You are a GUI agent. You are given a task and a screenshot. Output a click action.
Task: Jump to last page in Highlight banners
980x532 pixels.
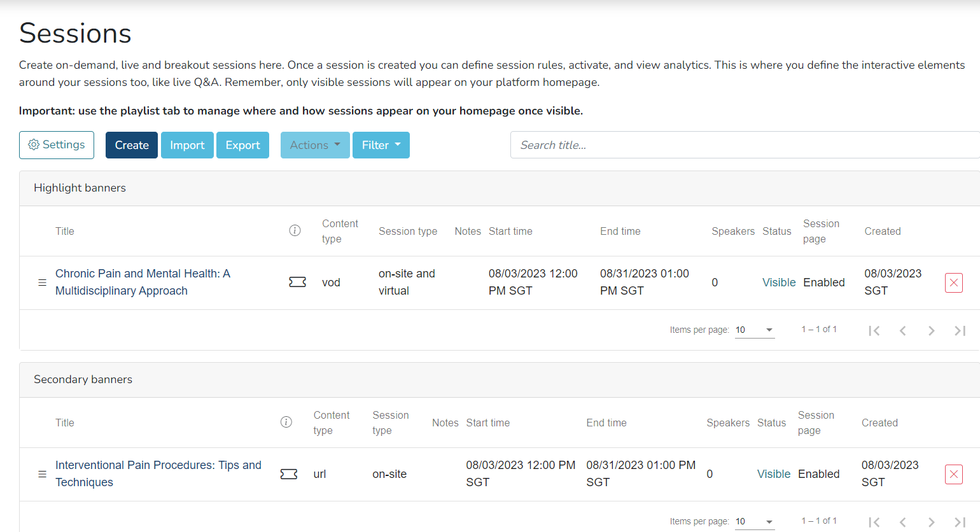point(960,330)
